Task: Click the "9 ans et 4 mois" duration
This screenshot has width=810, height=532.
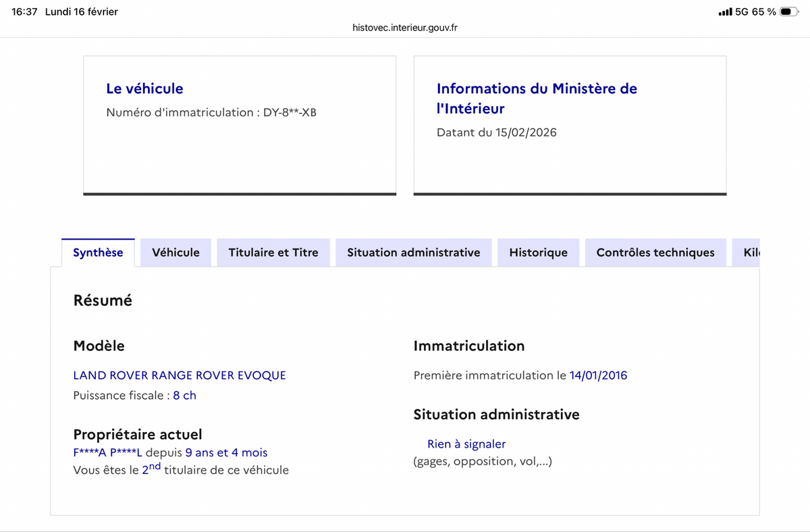Action: click(x=226, y=452)
